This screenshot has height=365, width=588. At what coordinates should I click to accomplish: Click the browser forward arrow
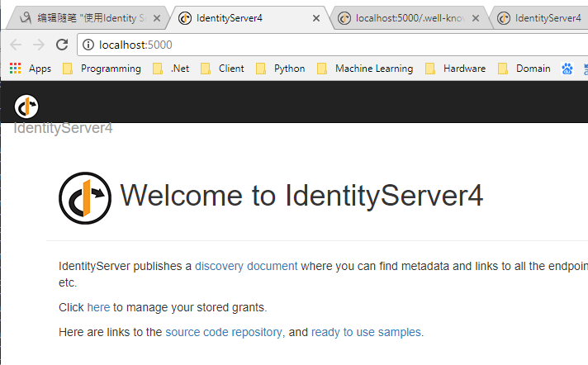pyautogui.click(x=39, y=45)
